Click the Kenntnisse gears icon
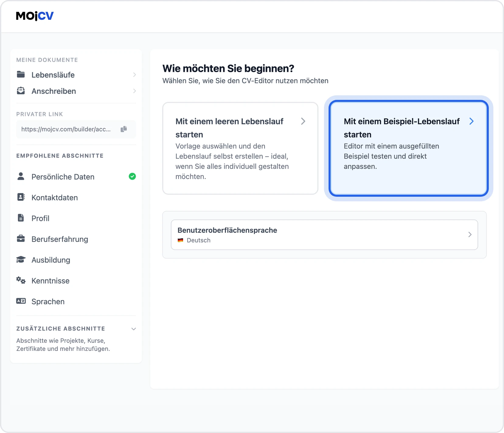This screenshot has width=504, height=433. coord(21,280)
